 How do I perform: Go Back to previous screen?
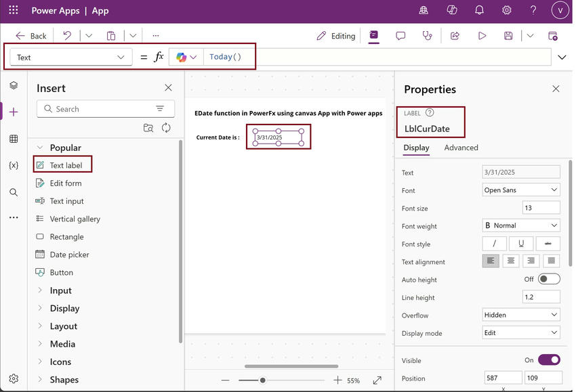[x=31, y=36]
